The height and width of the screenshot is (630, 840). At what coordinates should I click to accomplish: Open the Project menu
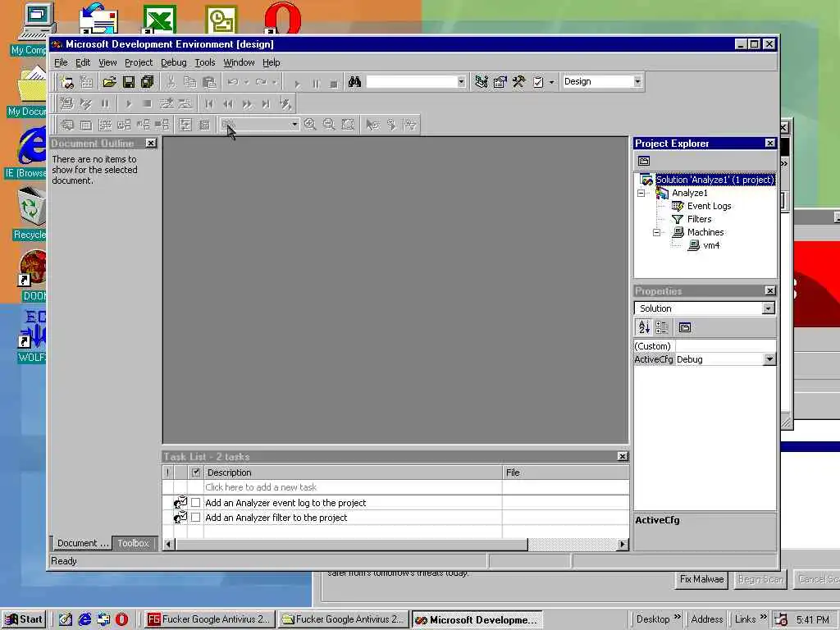coord(139,62)
